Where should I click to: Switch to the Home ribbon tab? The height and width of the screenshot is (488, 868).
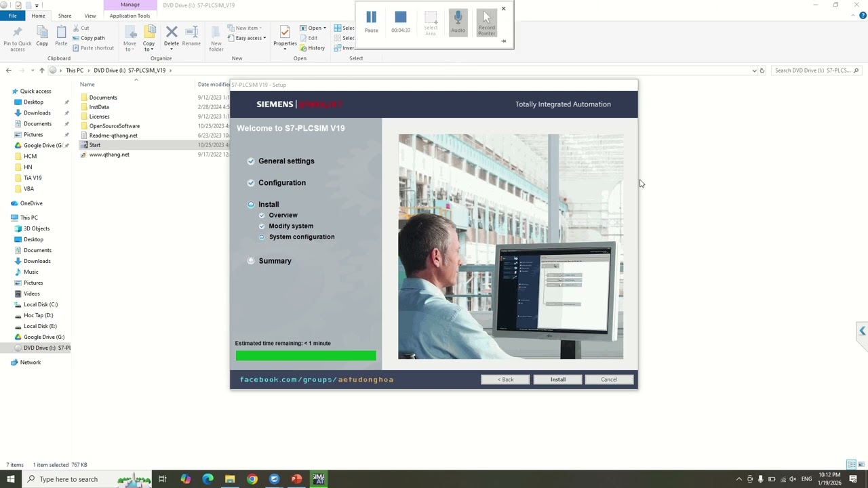tap(38, 16)
